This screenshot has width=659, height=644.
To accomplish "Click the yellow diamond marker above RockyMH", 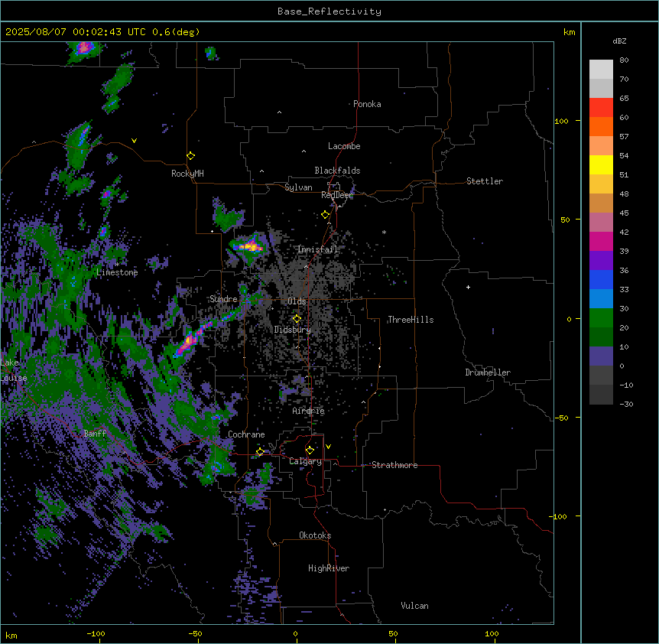I will 191,156.
